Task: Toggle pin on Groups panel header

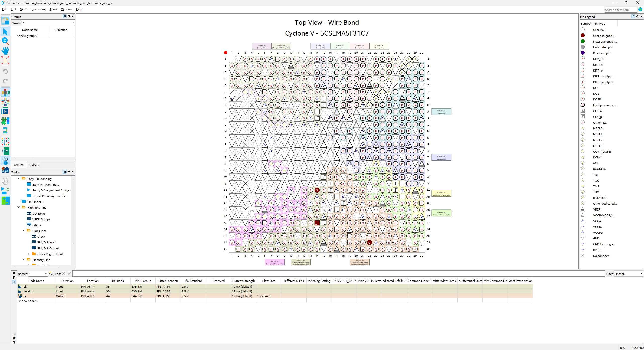Action: tap(65, 16)
